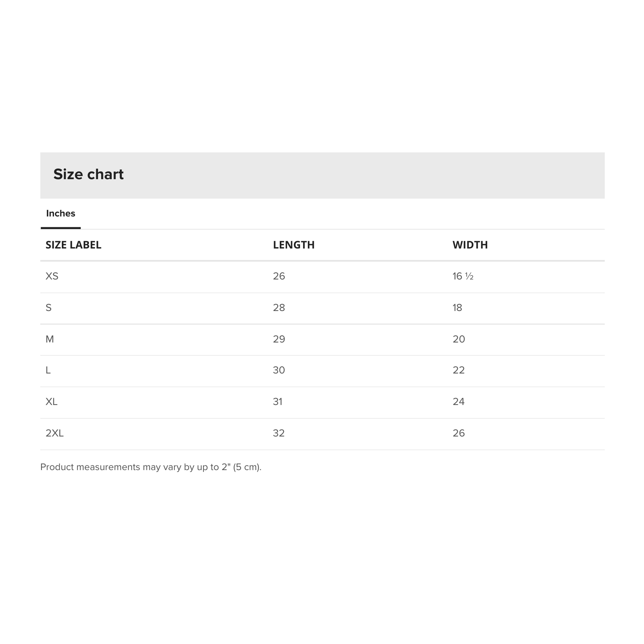
Task: Select the S size row label
Action: (x=49, y=307)
